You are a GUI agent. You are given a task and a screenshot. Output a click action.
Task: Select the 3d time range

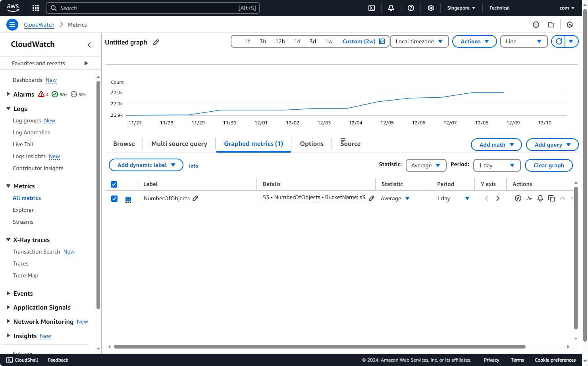coord(313,41)
